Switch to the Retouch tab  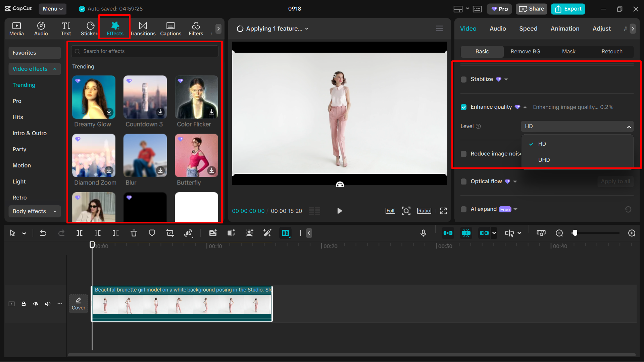pos(611,51)
